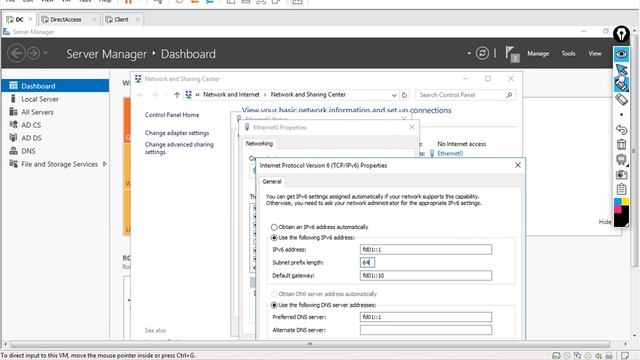Click the search magnifier in Control Panel

click(509, 95)
